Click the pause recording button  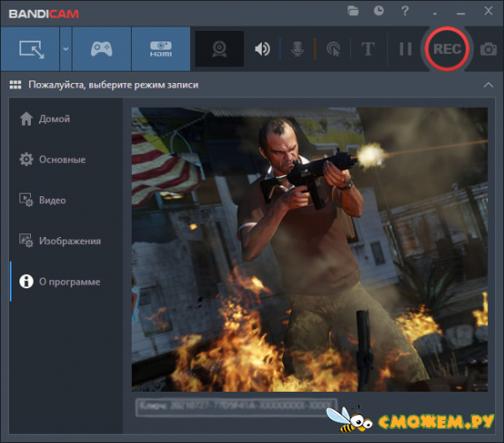point(405,50)
